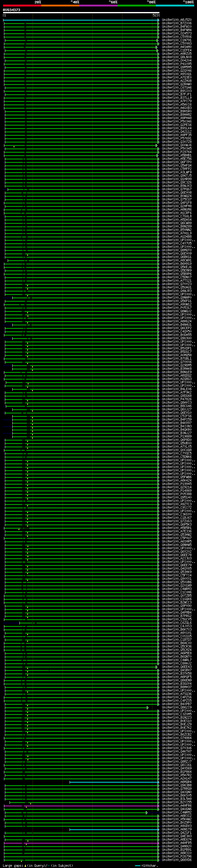Open hit UniRef100_B7ZX06
The image size is (197, 868).
tap(177, 23)
